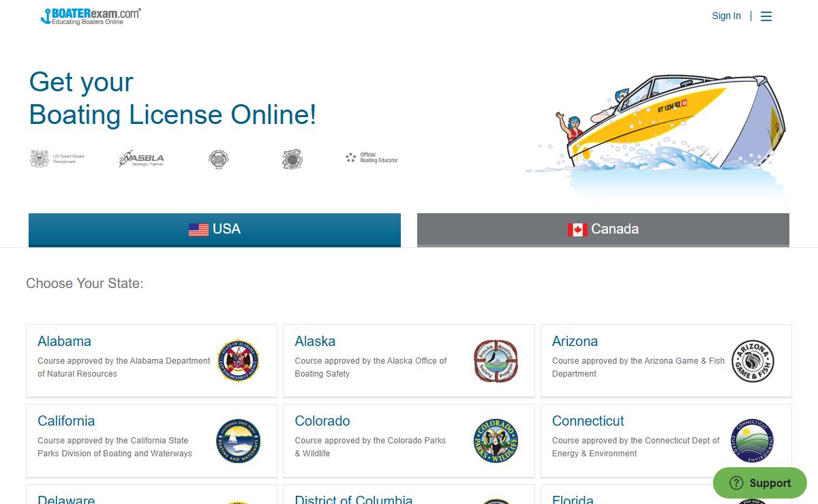The height and width of the screenshot is (504, 818).
Task: Switch to the USA tab
Action: [215, 230]
